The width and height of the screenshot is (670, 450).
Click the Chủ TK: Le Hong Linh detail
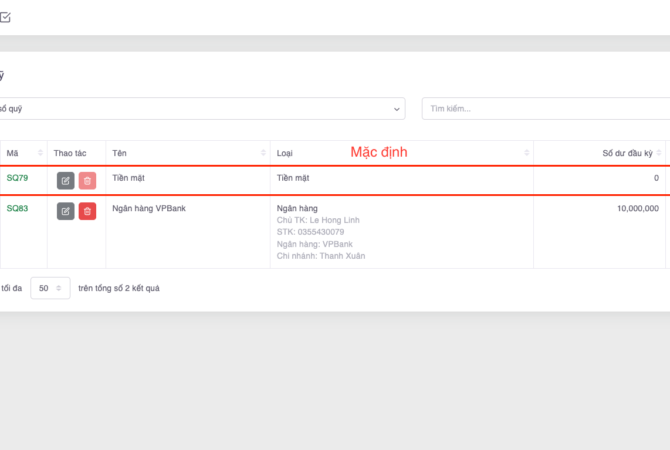click(x=318, y=220)
